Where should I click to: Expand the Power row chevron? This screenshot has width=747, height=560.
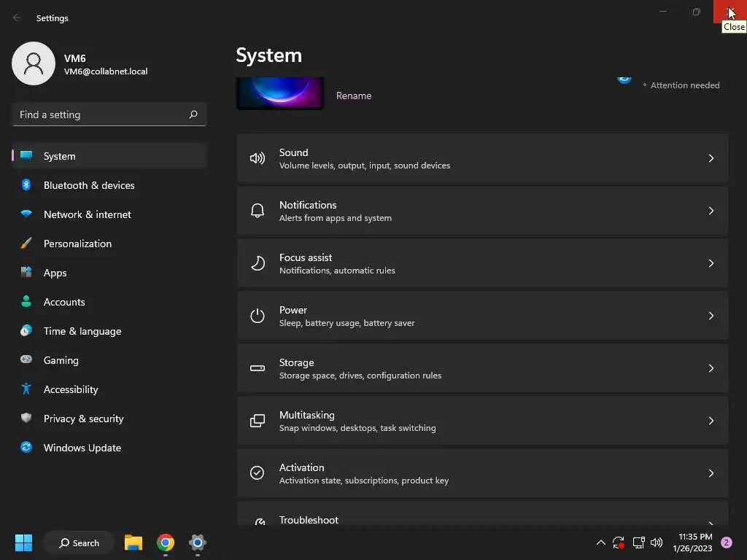(x=711, y=316)
